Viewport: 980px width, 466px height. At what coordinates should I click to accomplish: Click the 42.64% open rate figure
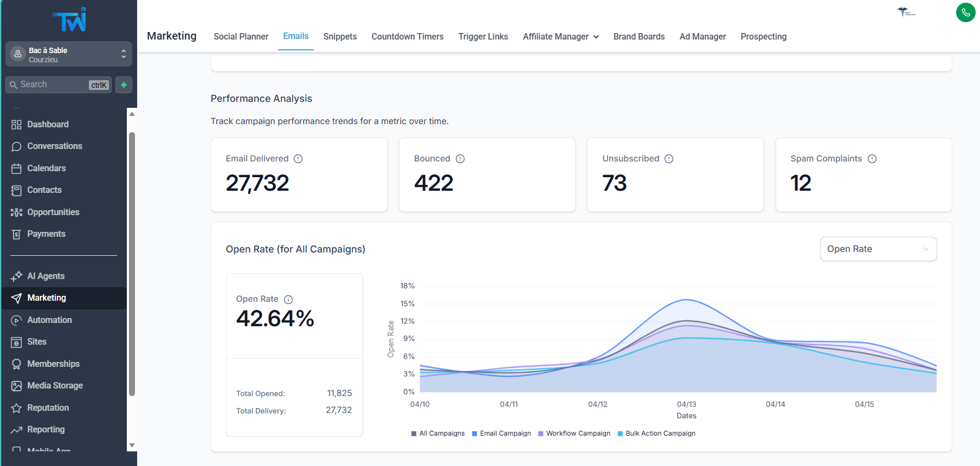point(275,319)
